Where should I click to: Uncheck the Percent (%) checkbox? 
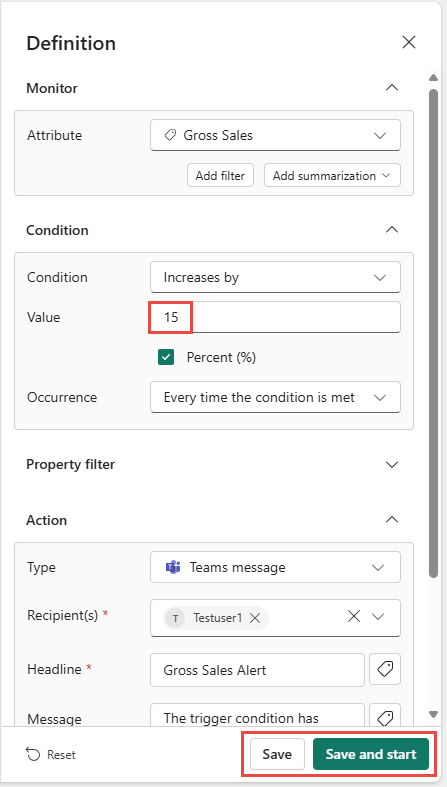click(x=166, y=357)
